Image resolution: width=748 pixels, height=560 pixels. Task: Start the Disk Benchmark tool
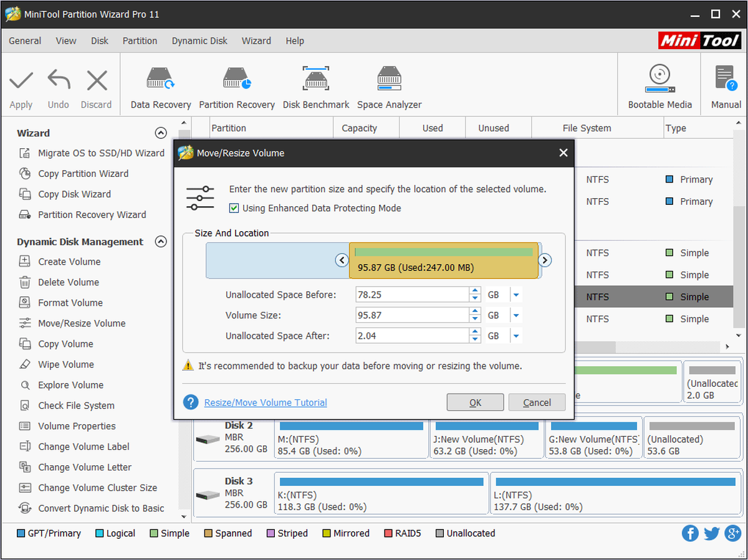tap(316, 88)
